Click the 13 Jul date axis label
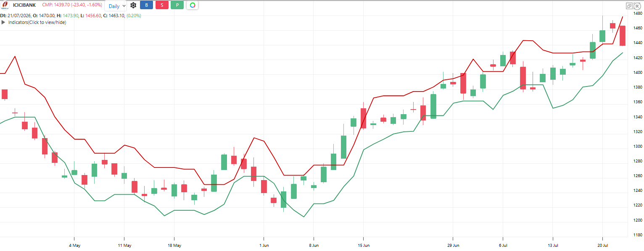Image resolution: width=644 pixels, height=251 pixels. (553, 245)
